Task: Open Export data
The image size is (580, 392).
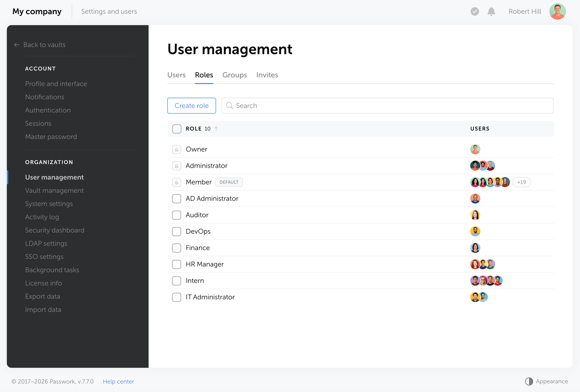Action: pyautogui.click(x=43, y=296)
